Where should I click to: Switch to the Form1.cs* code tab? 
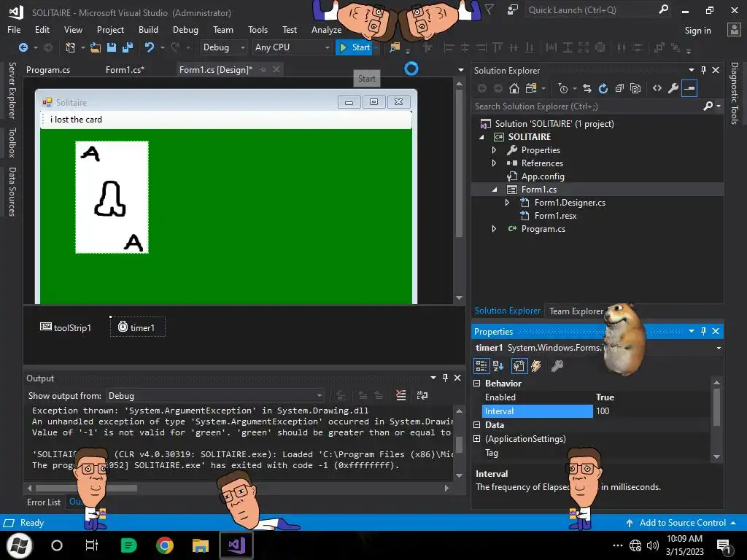125,70
